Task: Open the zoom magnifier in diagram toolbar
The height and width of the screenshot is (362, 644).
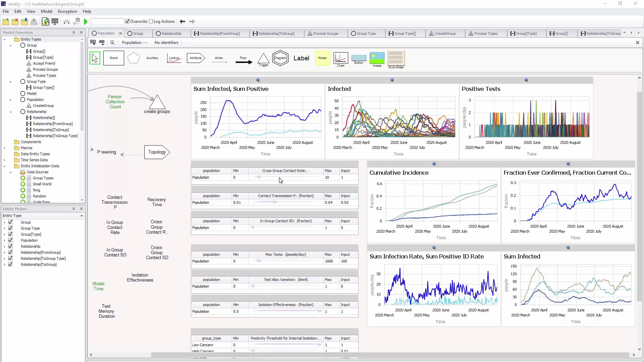Action: pos(112,43)
